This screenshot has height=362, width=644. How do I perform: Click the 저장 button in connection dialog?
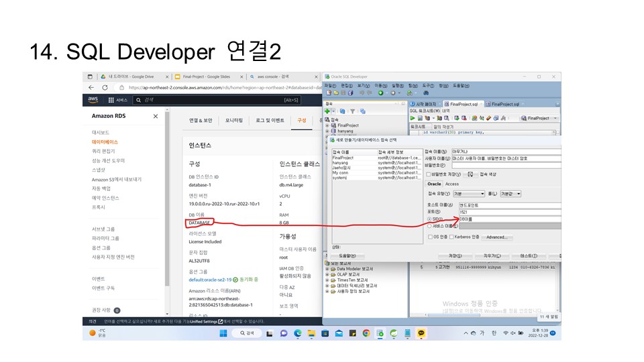coord(455,255)
